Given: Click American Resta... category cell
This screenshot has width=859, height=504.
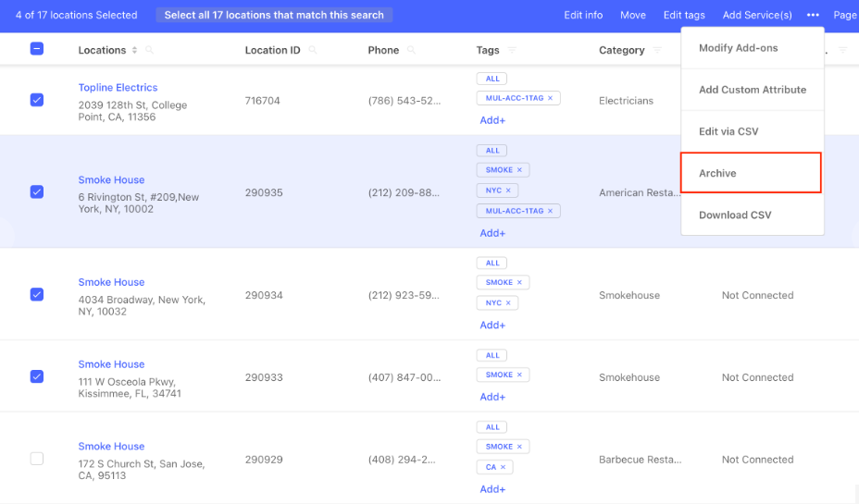Looking at the screenshot, I should pyautogui.click(x=640, y=192).
